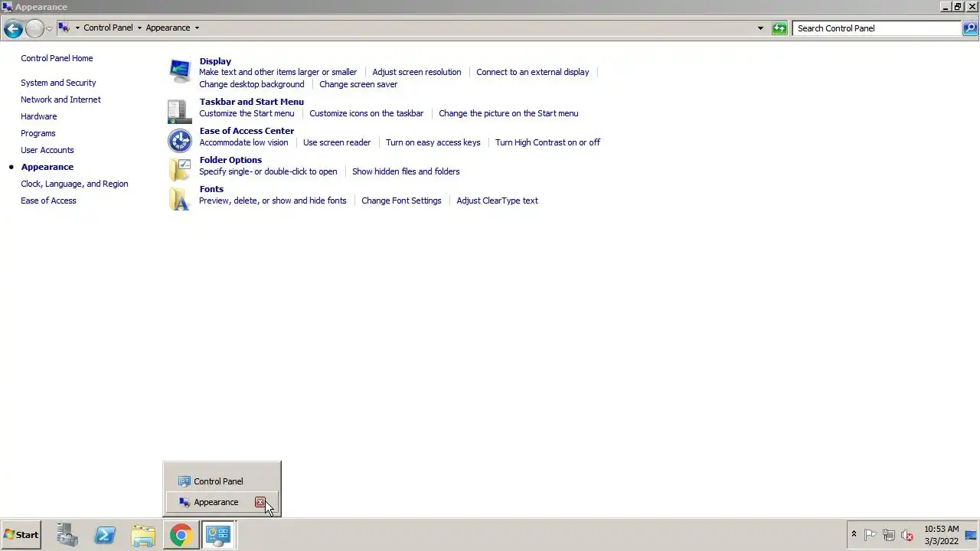Open the Start menu
Image resolution: width=980 pixels, height=551 pixels.
click(x=21, y=535)
